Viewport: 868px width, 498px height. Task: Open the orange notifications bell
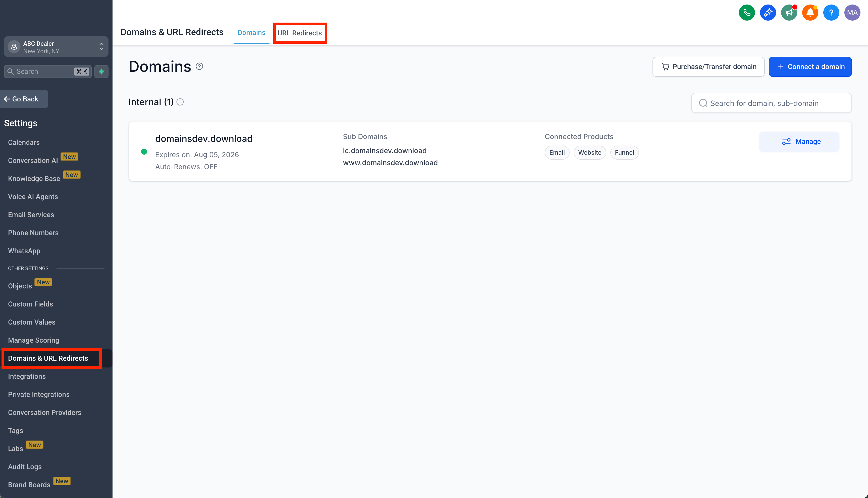pyautogui.click(x=810, y=13)
